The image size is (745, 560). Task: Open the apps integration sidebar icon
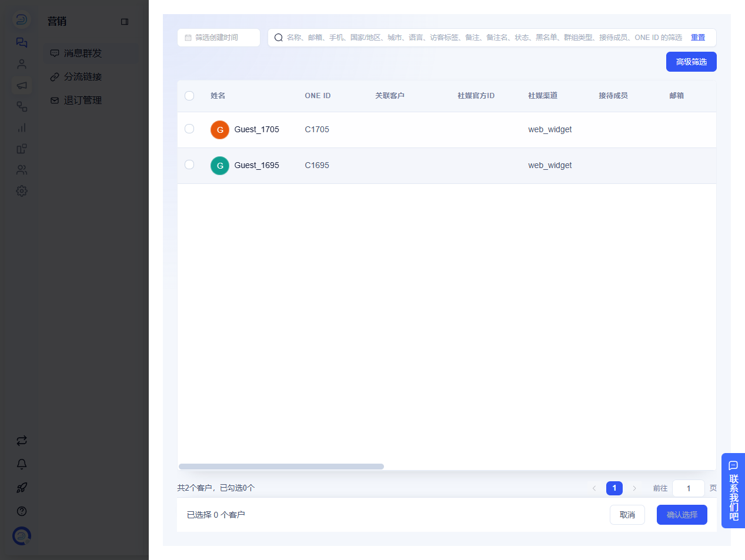22,149
